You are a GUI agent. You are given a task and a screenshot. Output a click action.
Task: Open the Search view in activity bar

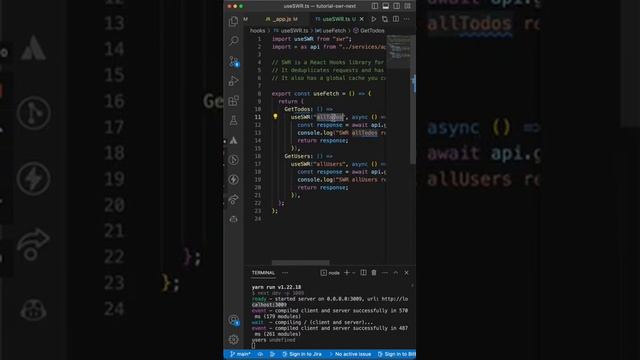pos(233,41)
